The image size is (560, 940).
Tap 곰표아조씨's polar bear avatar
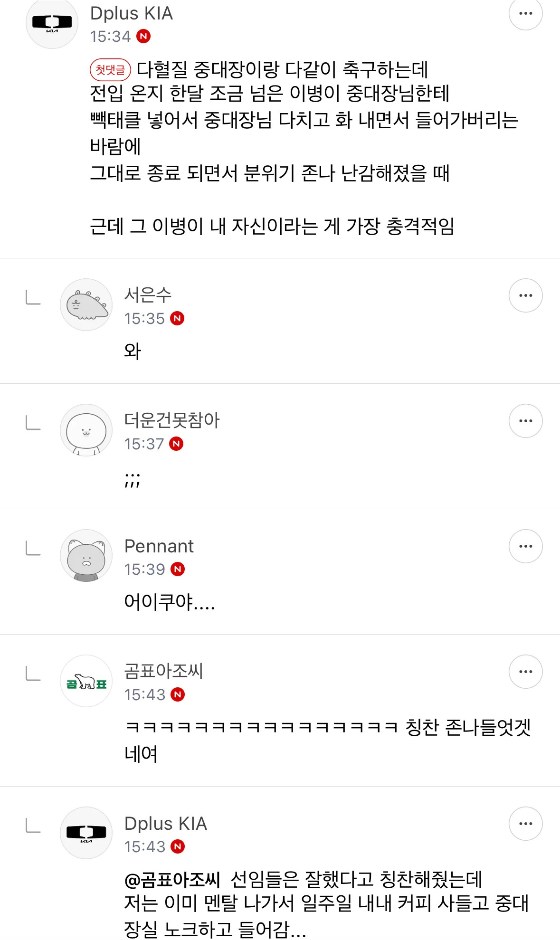[x=86, y=681]
